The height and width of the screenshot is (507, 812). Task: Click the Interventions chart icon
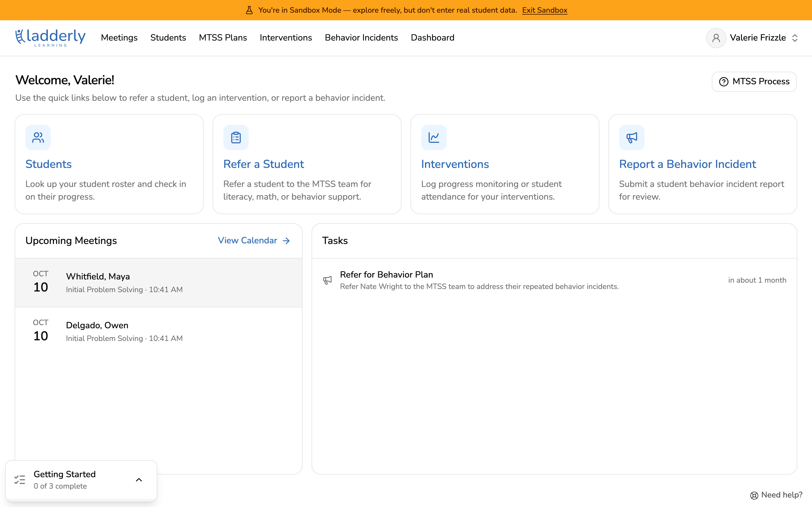coord(434,138)
